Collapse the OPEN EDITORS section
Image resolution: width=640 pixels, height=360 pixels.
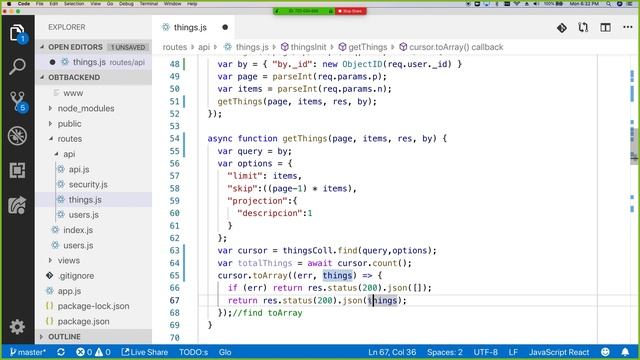[94, 47]
